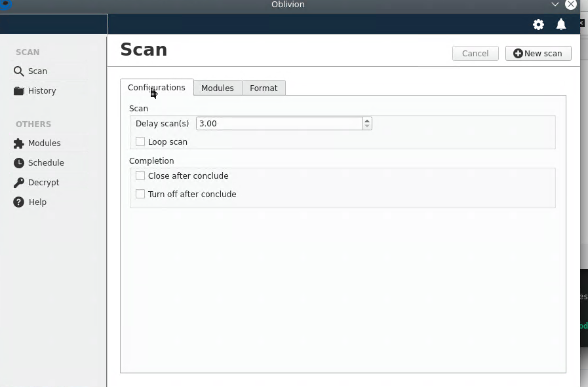Toggle Turn off after conclude checkbox
The image size is (588, 387).
(x=140, y=194)
